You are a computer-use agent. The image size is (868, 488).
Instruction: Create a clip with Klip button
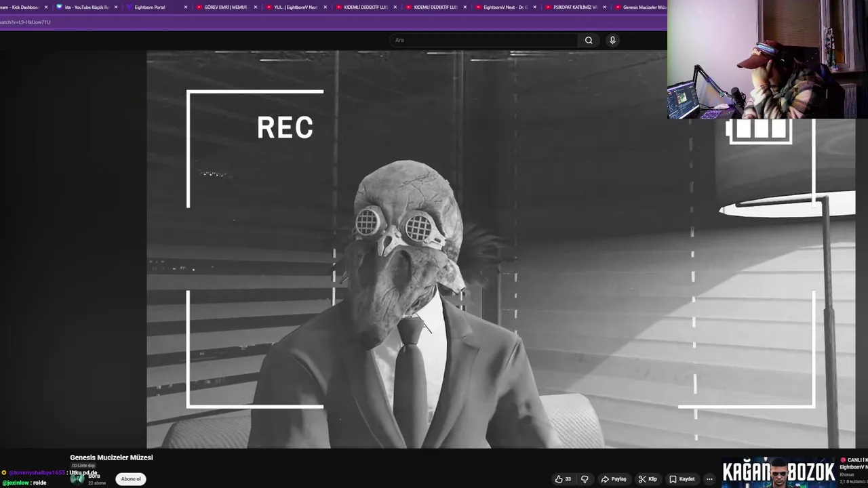pyautogui.click(x=648, y=479)
